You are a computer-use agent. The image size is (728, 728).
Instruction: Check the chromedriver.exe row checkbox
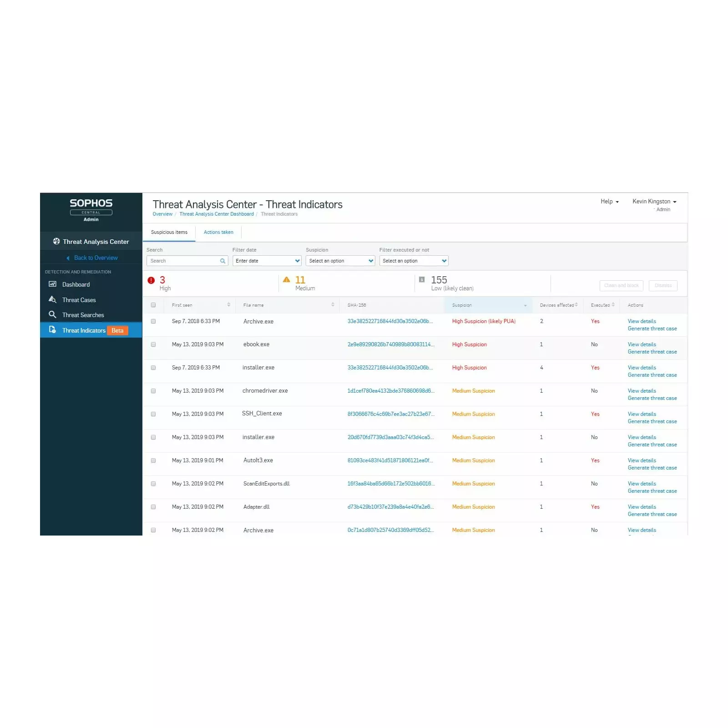153,391
